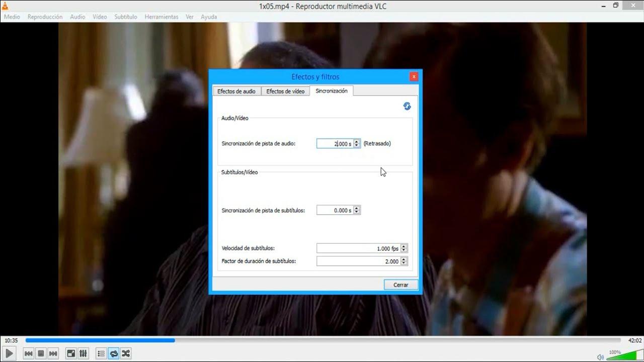Toggle the loop/repeat button
Screen dimensions: 644x362
coord(114,353)
